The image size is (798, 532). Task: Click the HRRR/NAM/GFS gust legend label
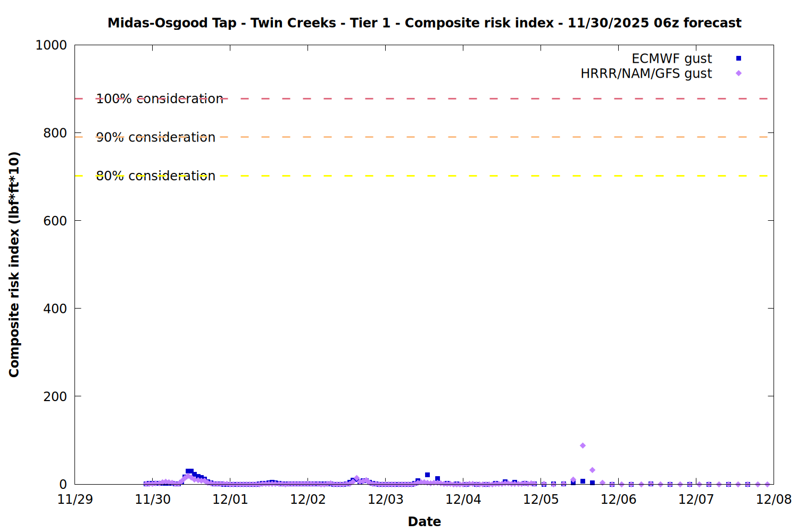pyautogui.click(x=646, y=73)
